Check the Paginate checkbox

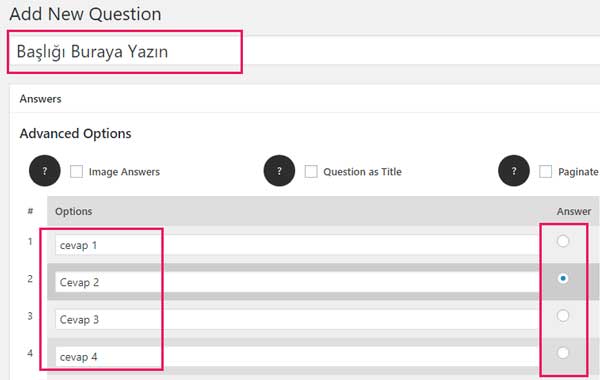(x=546, y=171)
